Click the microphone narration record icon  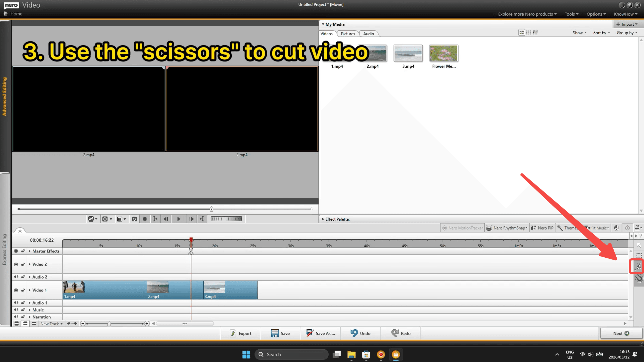coord(616,228)
